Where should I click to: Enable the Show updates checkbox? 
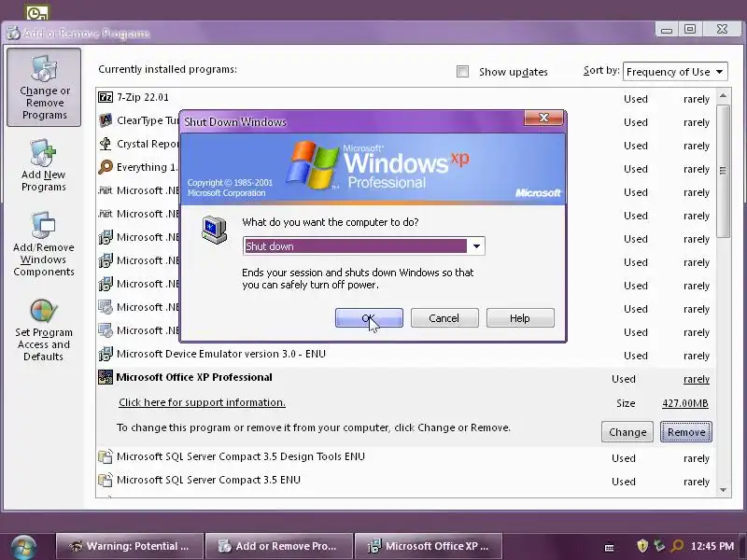coord(462,72)
